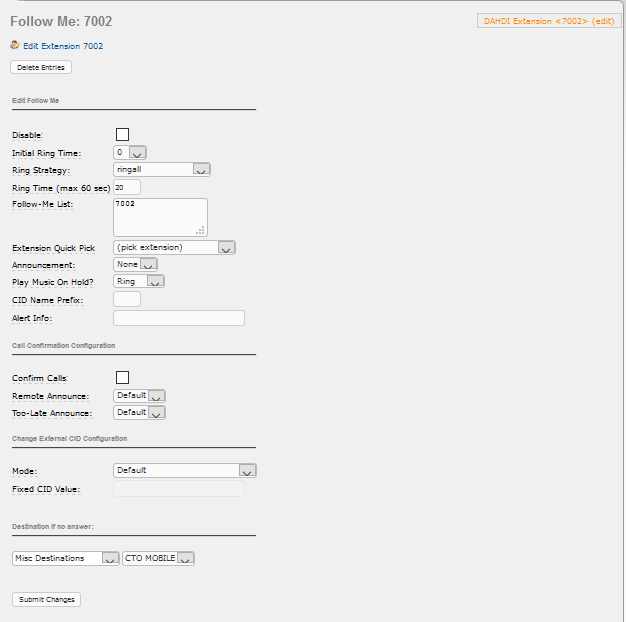
Task: Click the Ring Time input field
Action: [127, 187]
